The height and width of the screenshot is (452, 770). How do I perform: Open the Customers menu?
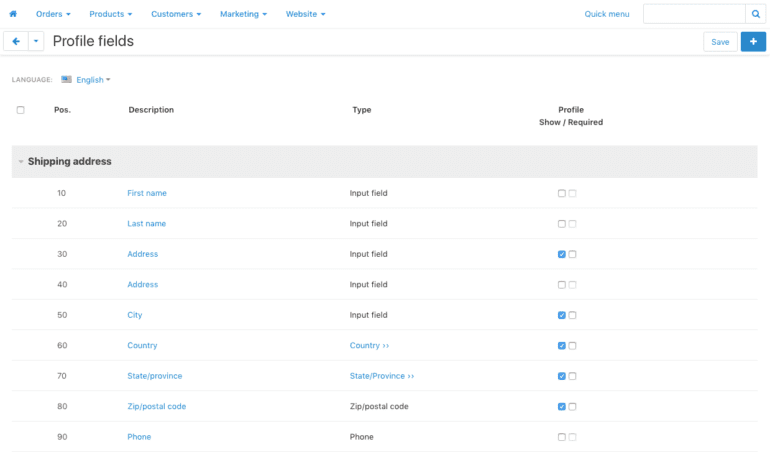[176, 14]
